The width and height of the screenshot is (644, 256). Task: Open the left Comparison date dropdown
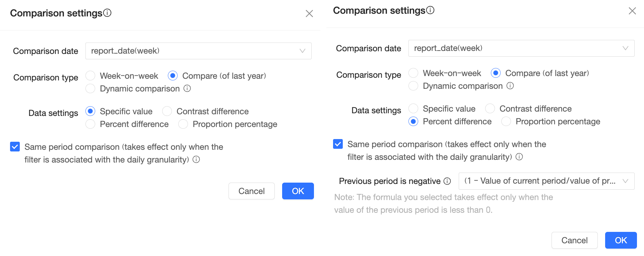198,51
